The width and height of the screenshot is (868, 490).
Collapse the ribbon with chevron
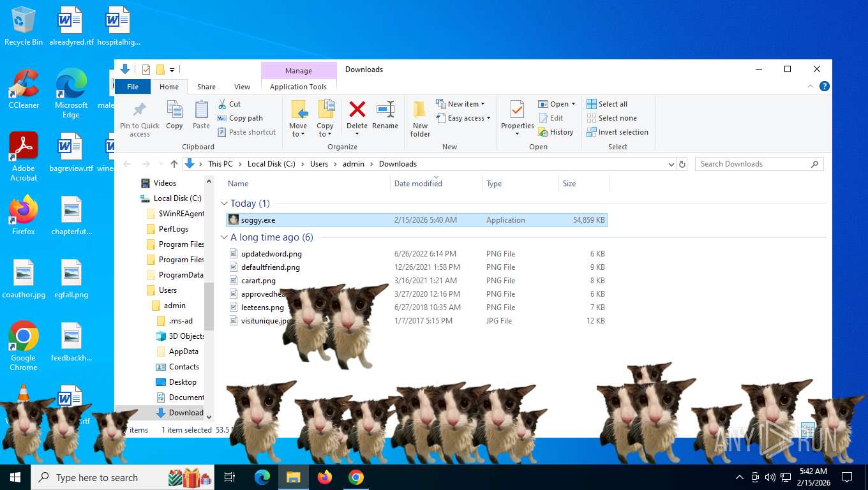[x=811, y=86]
